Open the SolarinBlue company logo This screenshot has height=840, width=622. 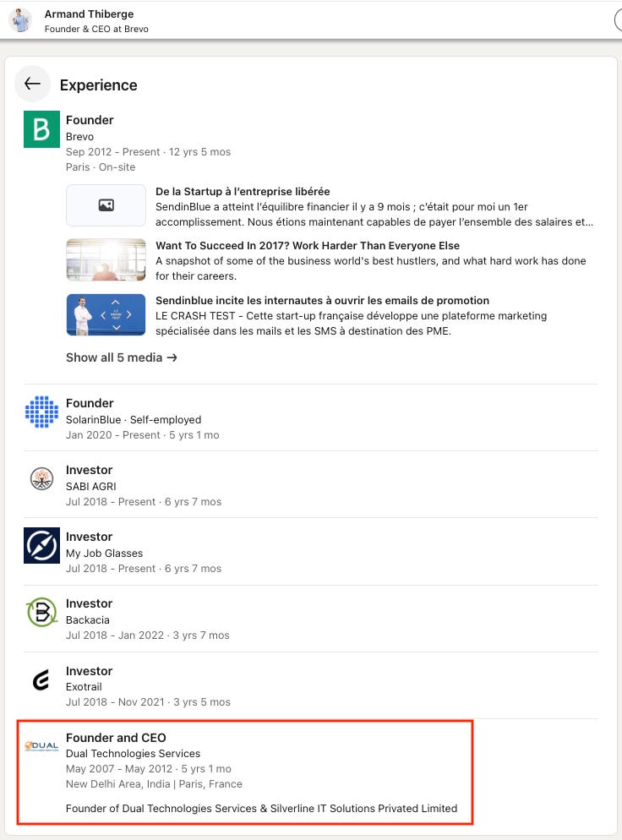(x=41, y=412)
